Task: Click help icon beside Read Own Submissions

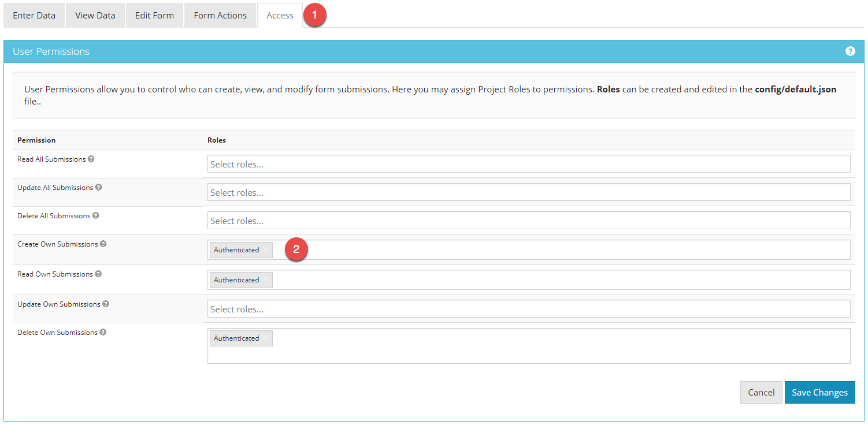Action: click(x=98, y=274)
